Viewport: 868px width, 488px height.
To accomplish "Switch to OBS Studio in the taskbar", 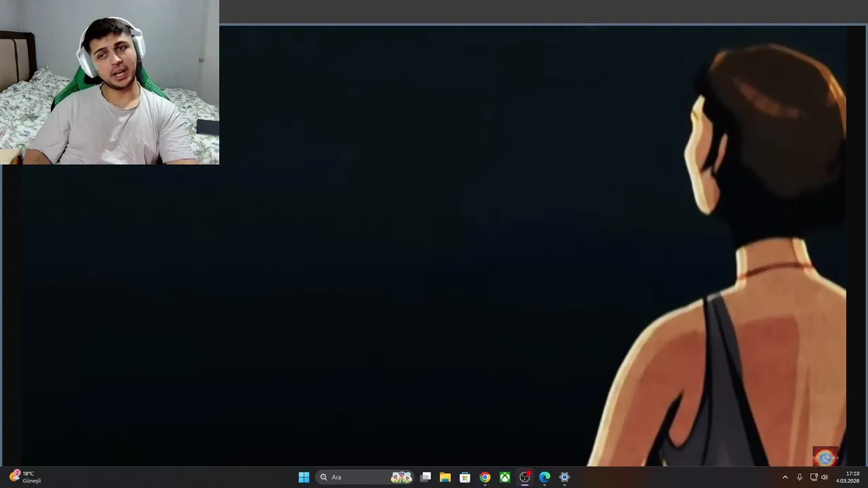I will click(525, 477).
